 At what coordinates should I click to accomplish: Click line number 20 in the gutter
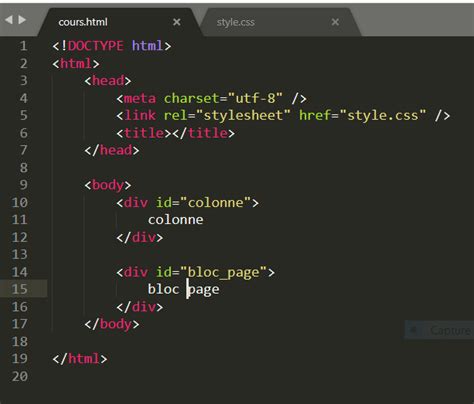click(20, 376)
